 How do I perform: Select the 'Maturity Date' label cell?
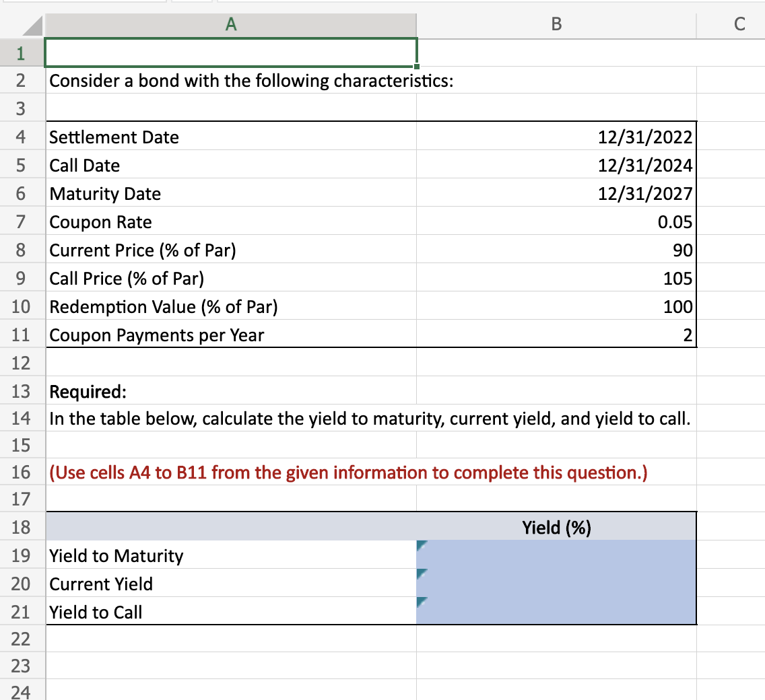(231, 193)
